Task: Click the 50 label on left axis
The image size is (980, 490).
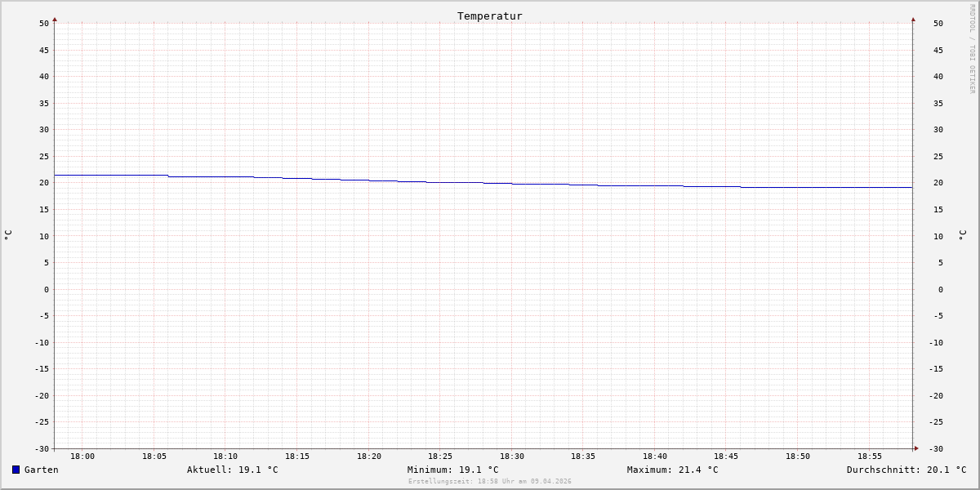Action: pos(44,23)
